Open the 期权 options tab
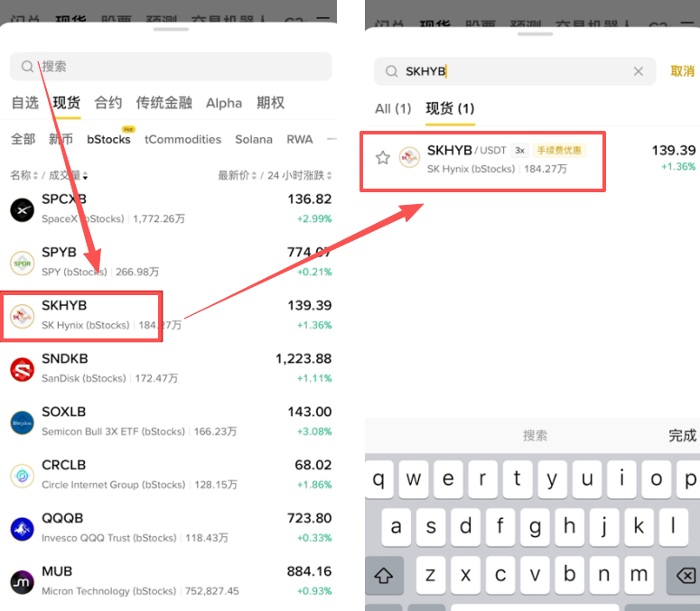Viewport: 700px width, 611px height. pos(270,103)
